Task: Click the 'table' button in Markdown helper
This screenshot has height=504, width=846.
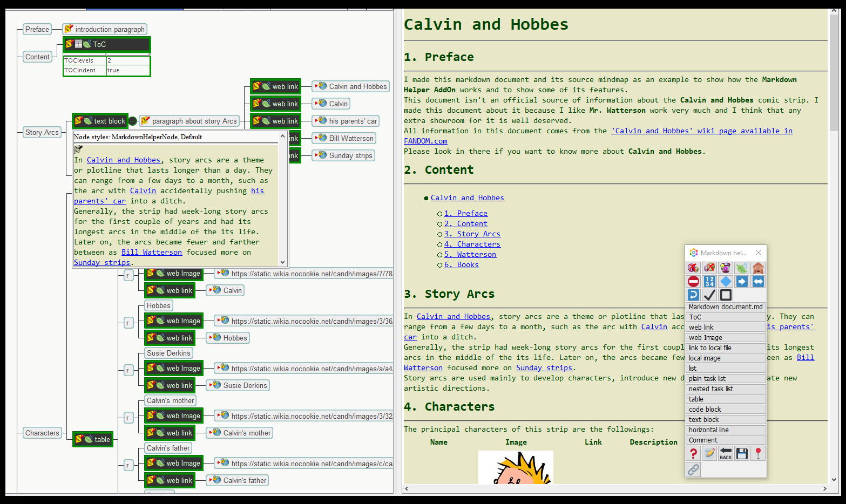Action: (726, 399)
